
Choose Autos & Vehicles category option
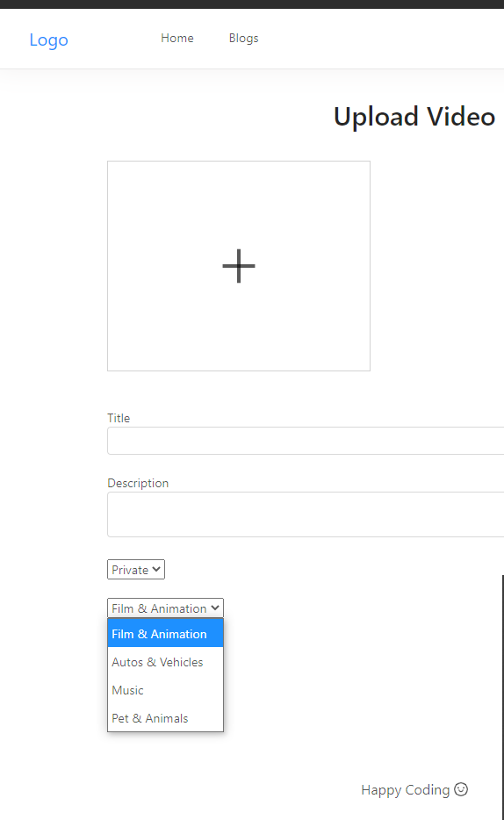pyautogui.click(x=165, y=662)
